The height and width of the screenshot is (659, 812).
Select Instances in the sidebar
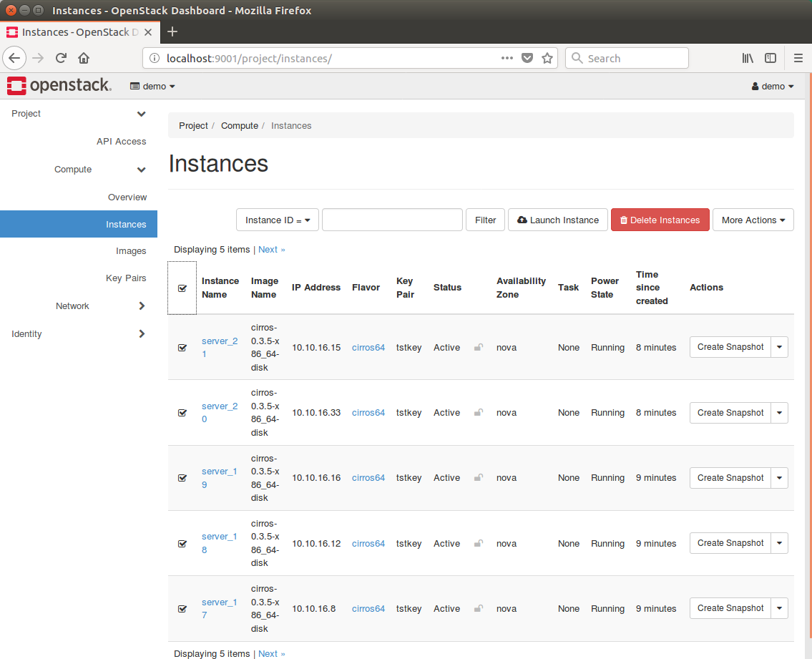pyautogui.click(x=79, y=224)
